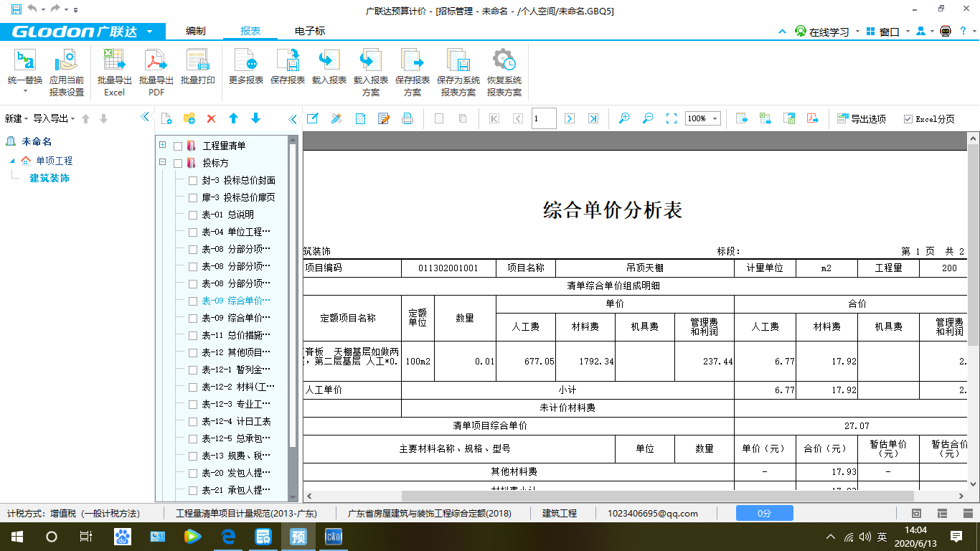Go to previous page of report
980x551 pixels.
pyautogui.click(x=518, y=118)
